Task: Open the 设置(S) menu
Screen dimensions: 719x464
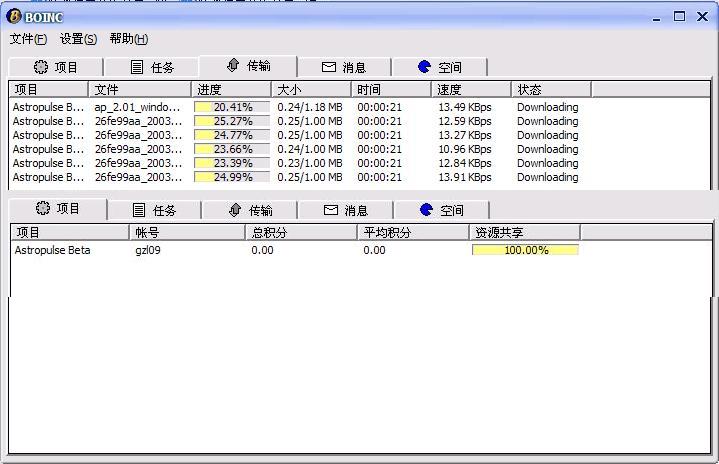Action: tap(78, 39)
